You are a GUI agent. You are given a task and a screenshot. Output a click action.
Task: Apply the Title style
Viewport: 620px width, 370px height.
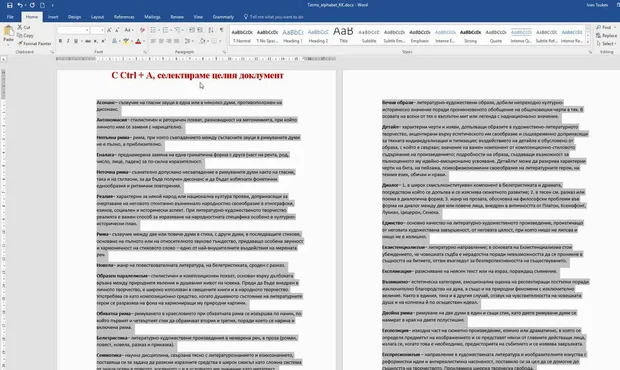[x=343, y=36]
